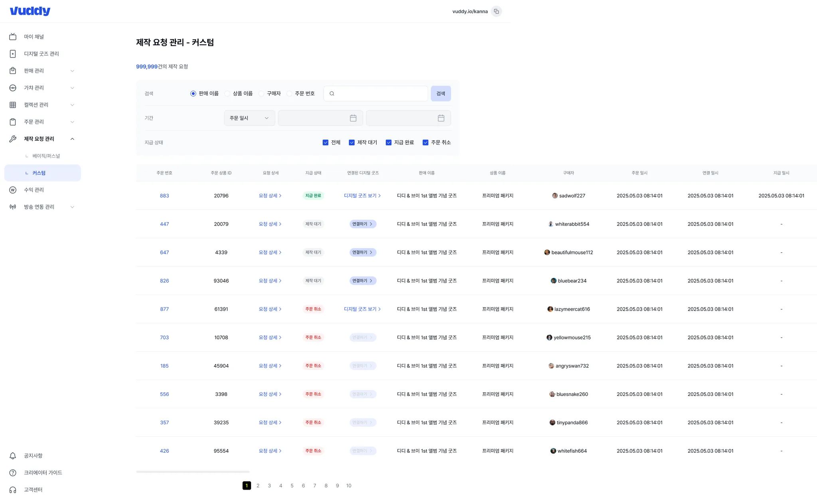Click tinypanda866 buyer avatar
Image resolution: width=817 pixels, height=504 pixels.
[552, 423]
